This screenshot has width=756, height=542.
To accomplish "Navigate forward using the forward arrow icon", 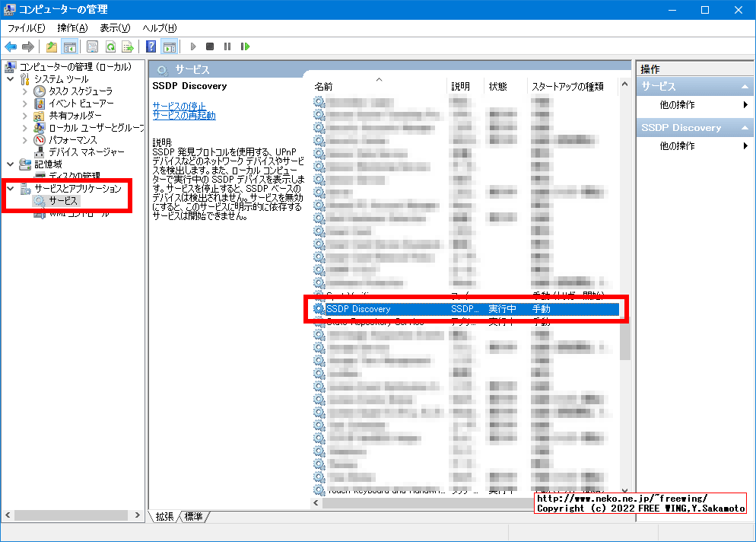I will [27, 46].
